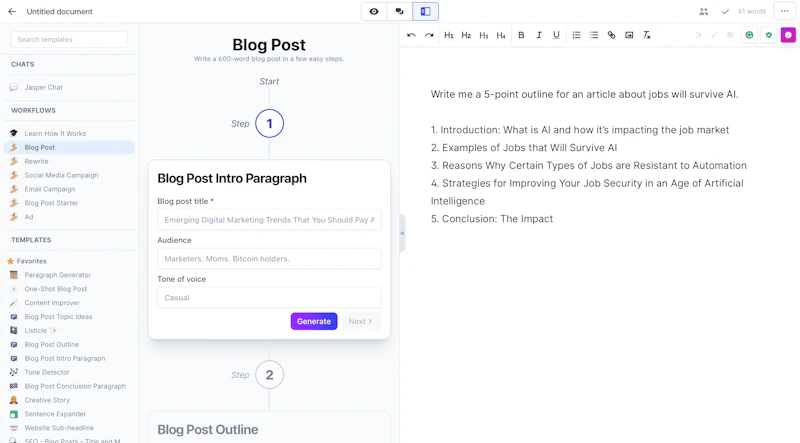
Task: Select the split panel view mode
Action: tap(426, 11)
